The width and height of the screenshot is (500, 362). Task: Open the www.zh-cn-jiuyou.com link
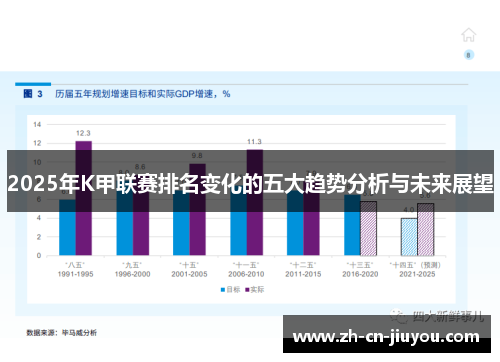click(386, 336)
